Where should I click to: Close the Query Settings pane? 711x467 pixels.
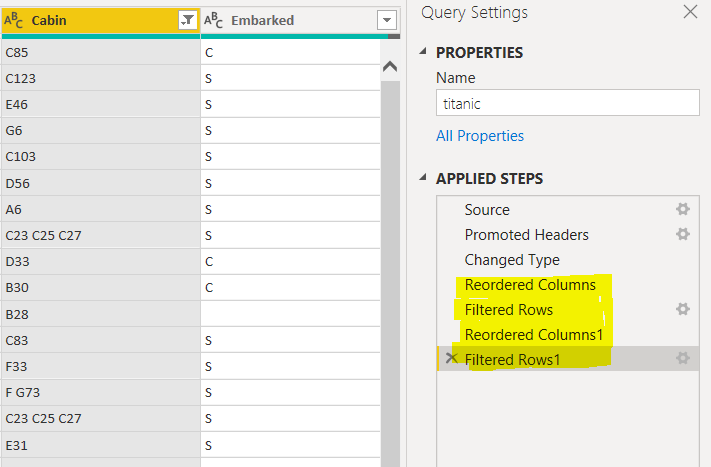[690, 12]
